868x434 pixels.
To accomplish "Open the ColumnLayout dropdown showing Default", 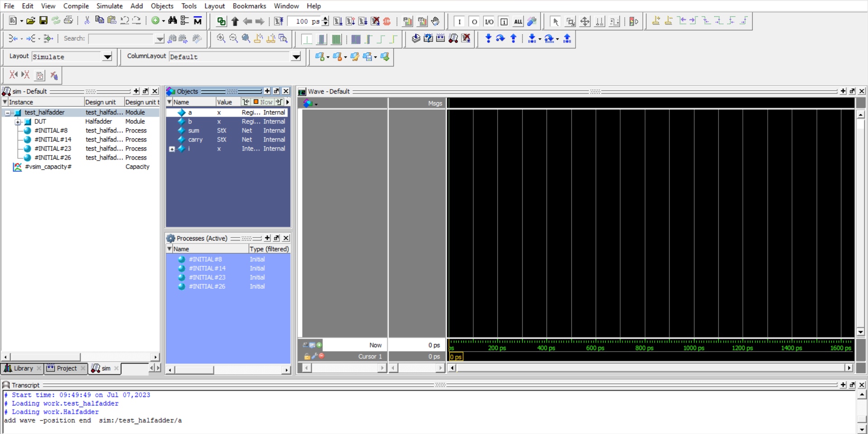I will tap(295, 57).
